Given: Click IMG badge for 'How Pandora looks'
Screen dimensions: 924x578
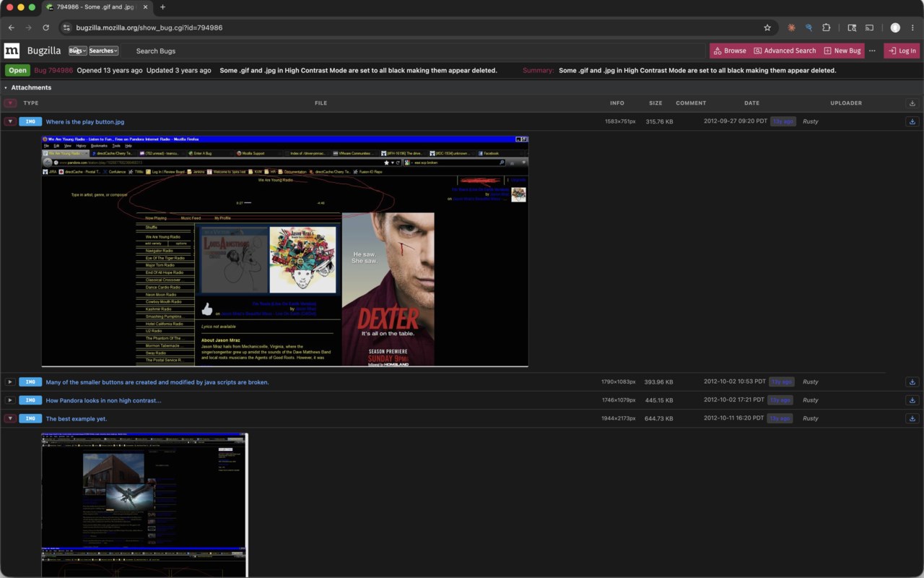Looking at the screenshot, I should (x=30, y=400).
